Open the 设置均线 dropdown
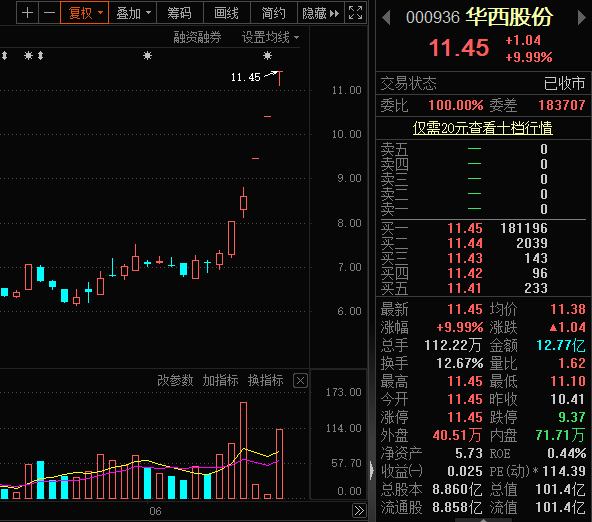Image resolution: width=592 pixels, height=522 pixels. click(270, 37)
